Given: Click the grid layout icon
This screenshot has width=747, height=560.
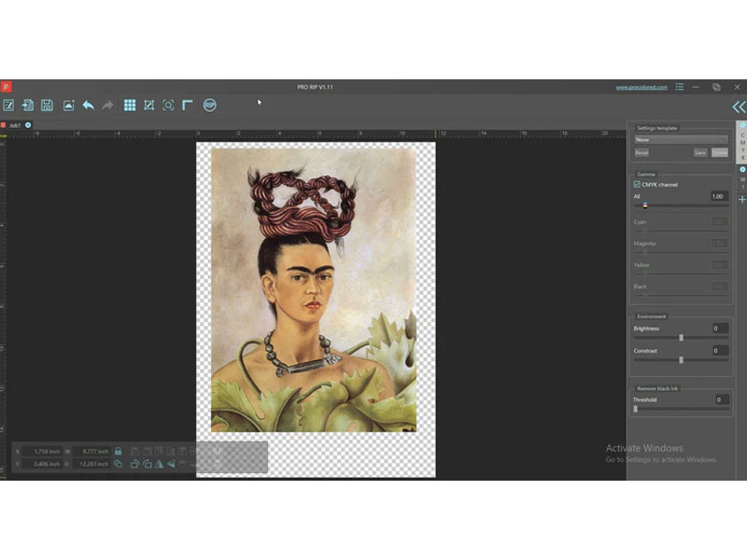Looking at the screenshot, I should 130,105.
